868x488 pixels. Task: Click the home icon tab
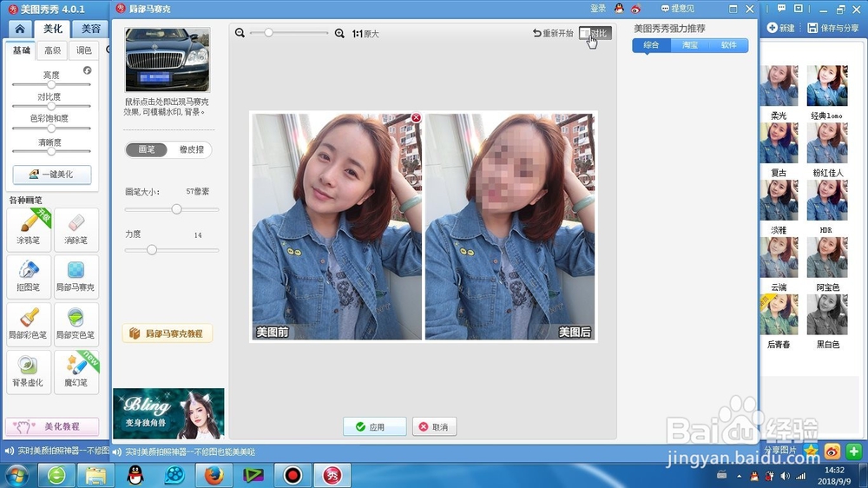20,29
